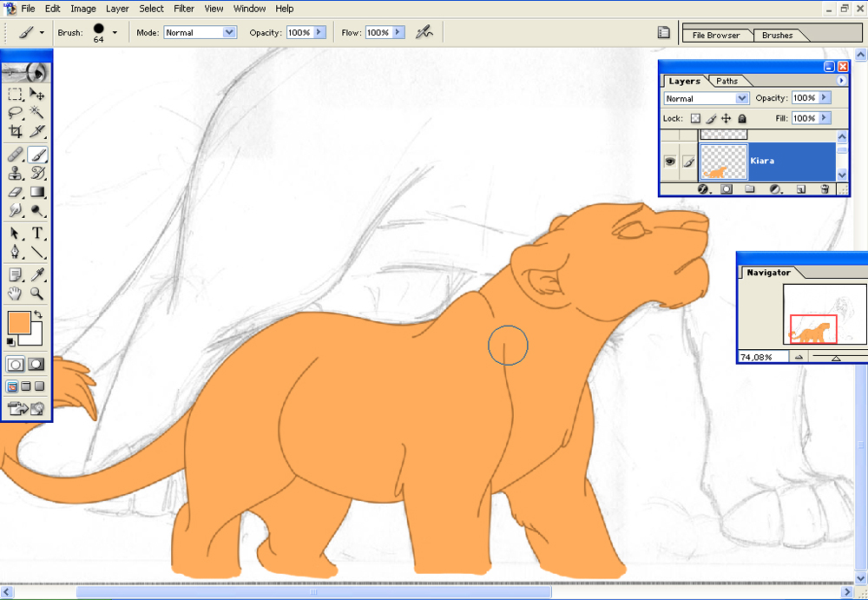Open the Filter menu
Viewport: 868px width, 600px height.
(x=184, y=9)
